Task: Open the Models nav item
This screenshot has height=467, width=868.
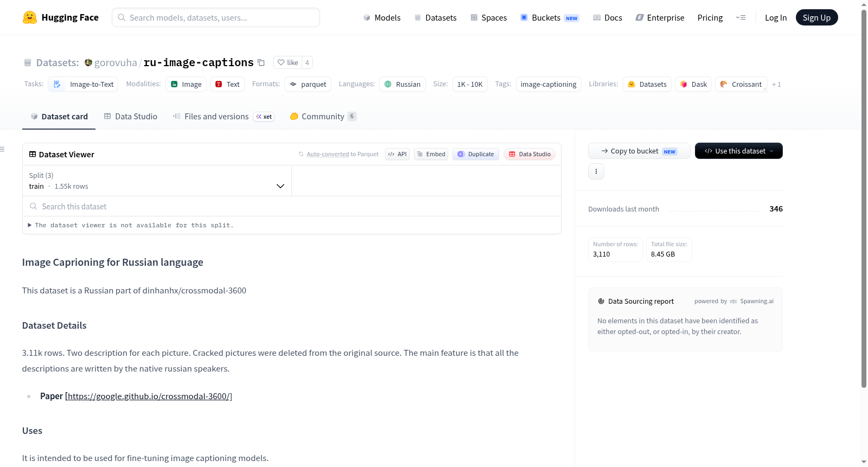Action: (x=382, y=17)
